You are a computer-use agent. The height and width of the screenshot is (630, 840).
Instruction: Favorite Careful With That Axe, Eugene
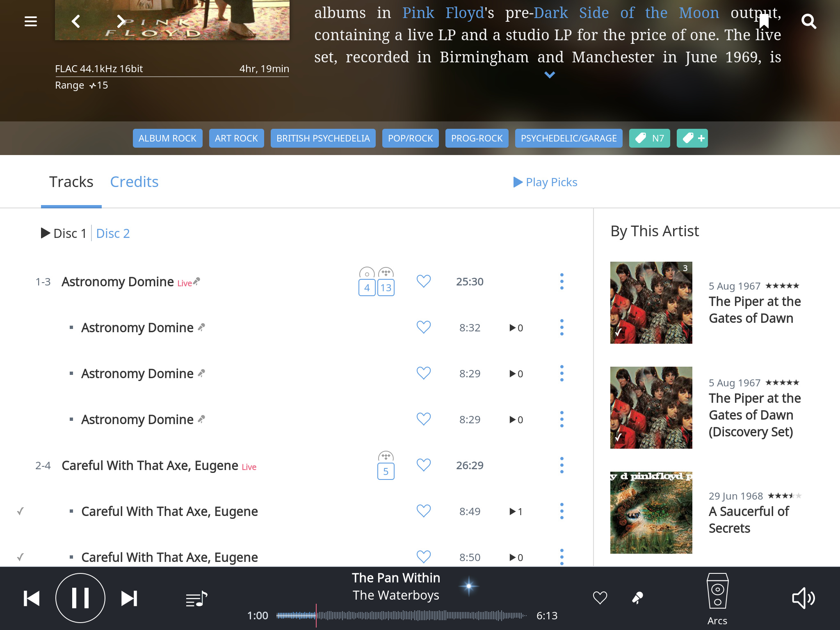tap(423, 465)
